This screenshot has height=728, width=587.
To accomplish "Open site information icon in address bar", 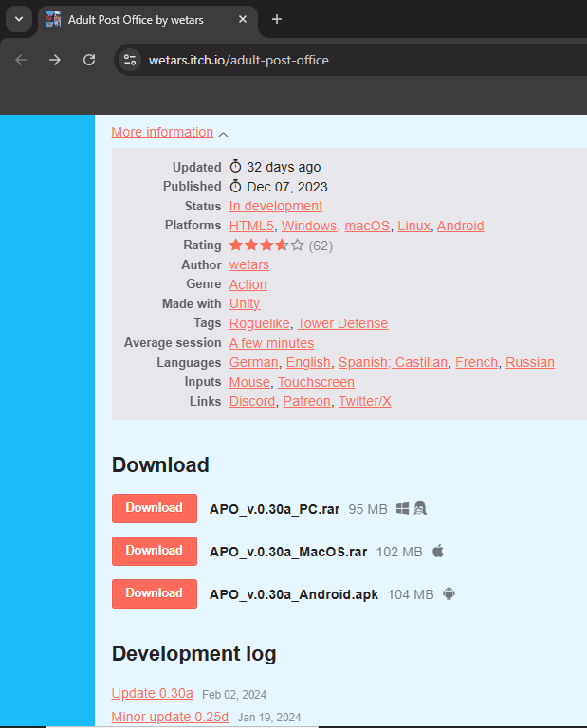I will (x=130, y=60).
